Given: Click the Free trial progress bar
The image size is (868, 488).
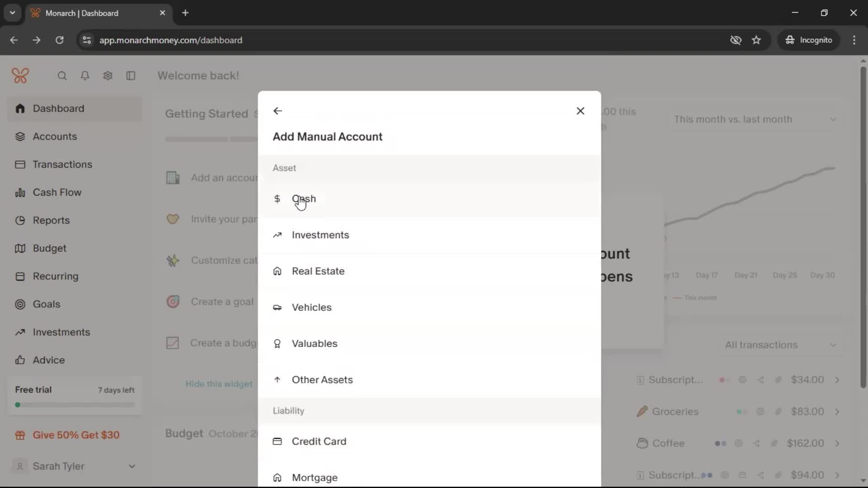Looking at the screenshot, I should pos(75,405).
